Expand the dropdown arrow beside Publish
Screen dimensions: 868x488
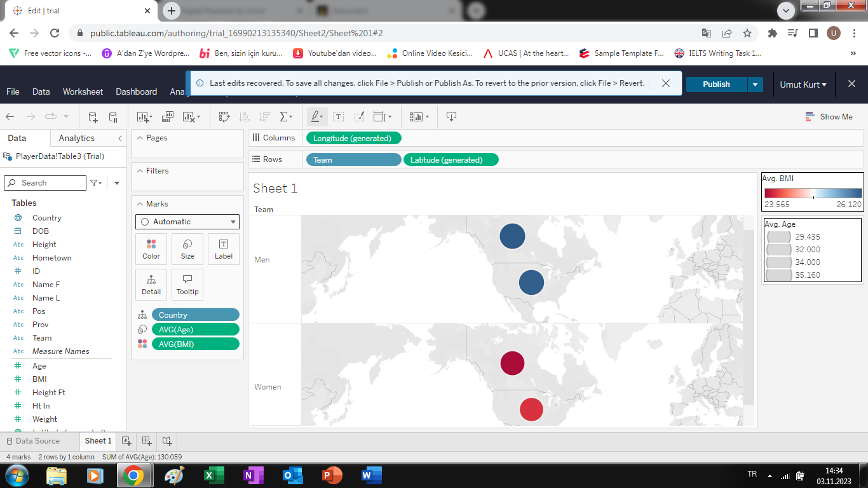point(755,85)
